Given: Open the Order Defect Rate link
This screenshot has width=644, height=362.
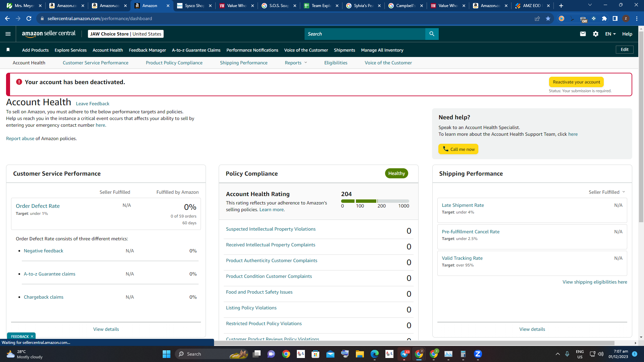Looking at the screenshot, I should [38, 206].
